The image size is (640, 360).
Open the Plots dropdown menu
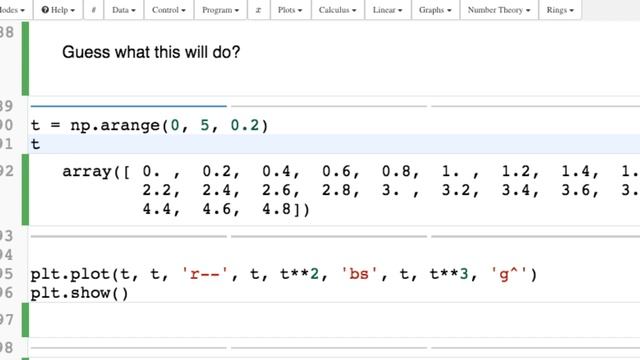point(290,10)
